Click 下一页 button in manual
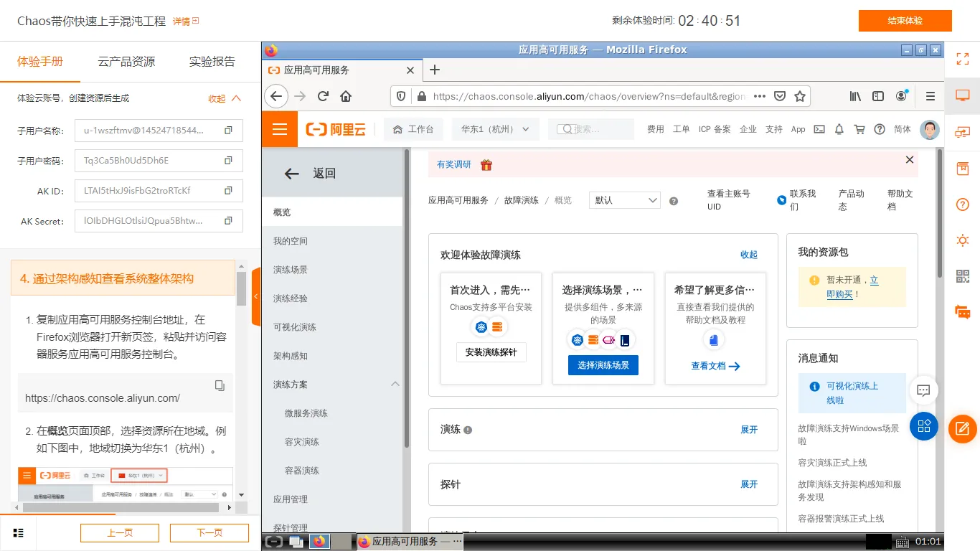The image size is (980, 551). [x=209, y=533]
